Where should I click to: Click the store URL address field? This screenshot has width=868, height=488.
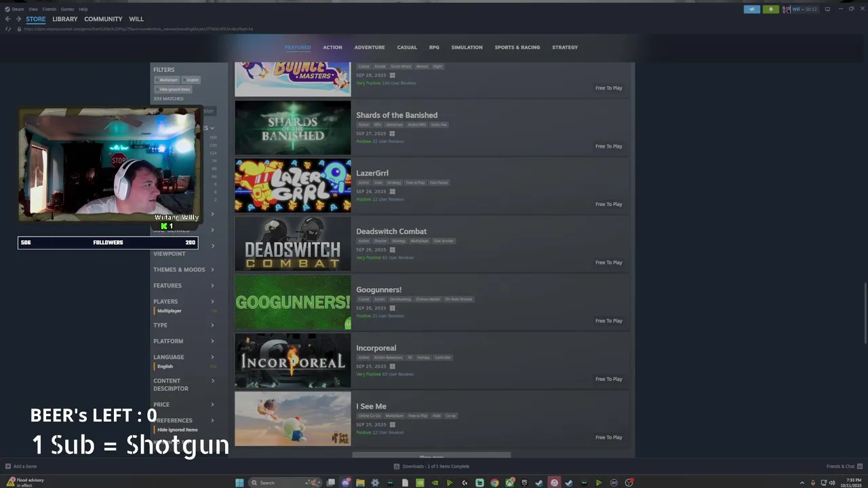139,29
